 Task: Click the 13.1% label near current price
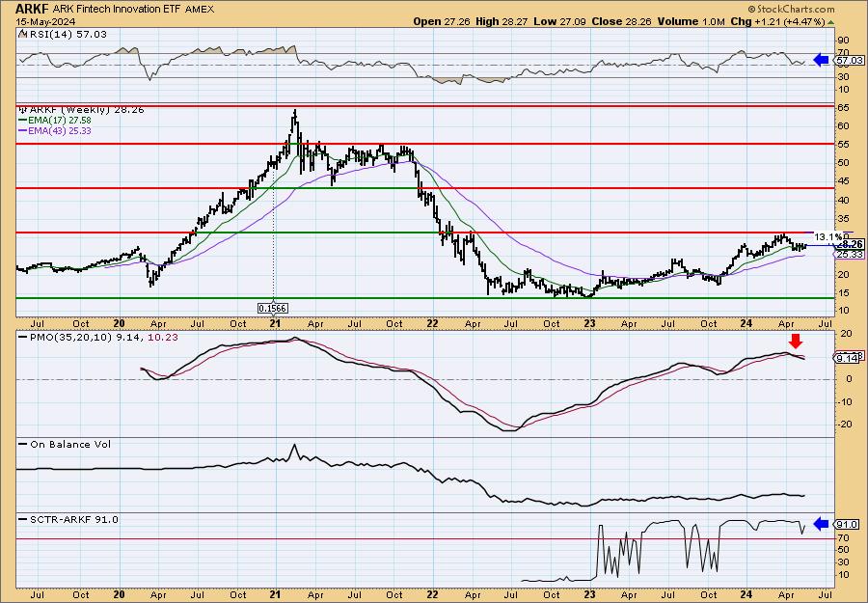tap(829, 236)
